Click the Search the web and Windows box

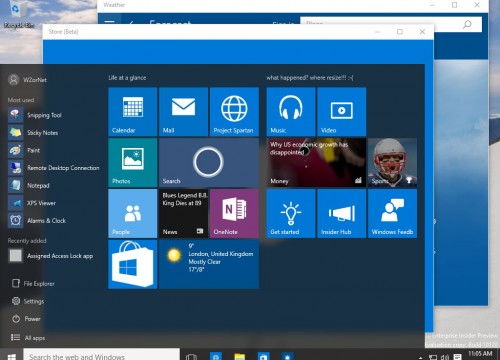(x=101, y=355)
